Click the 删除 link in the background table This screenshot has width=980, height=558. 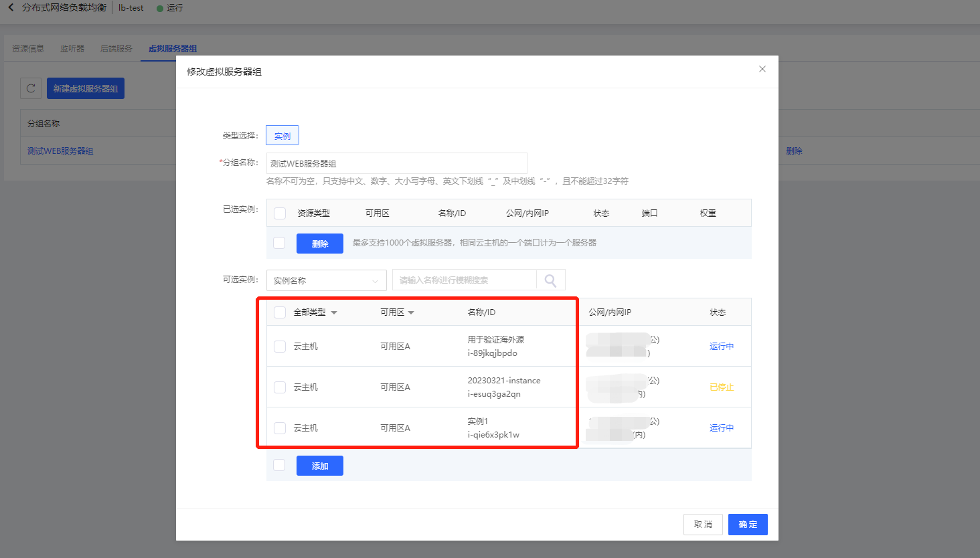pyautogui.click(x=794, y=151)
